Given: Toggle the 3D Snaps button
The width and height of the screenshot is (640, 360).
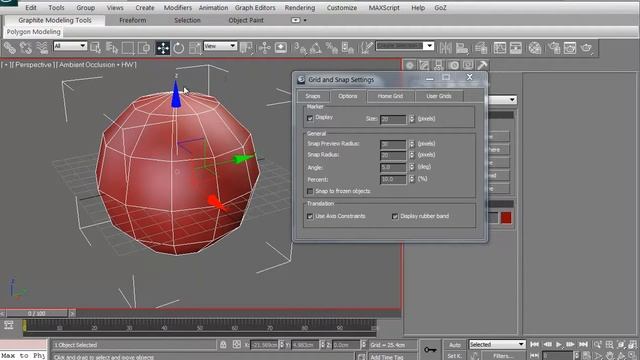Looking at the screenshot, I should (x=300, y=49).
